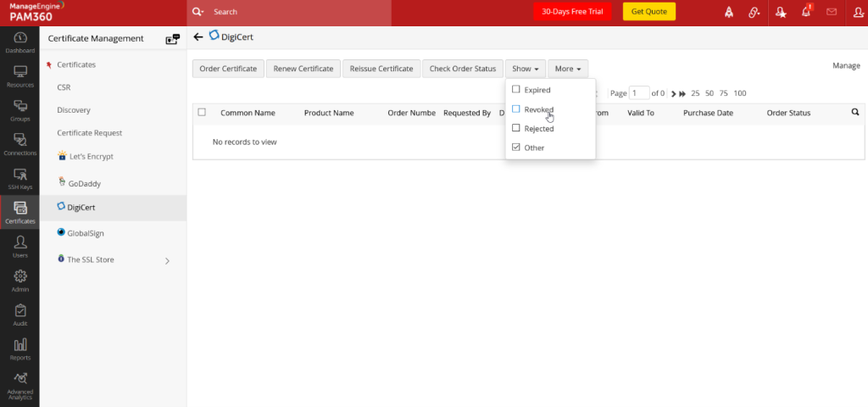Go to Resources in left navigation

(19, 75)
